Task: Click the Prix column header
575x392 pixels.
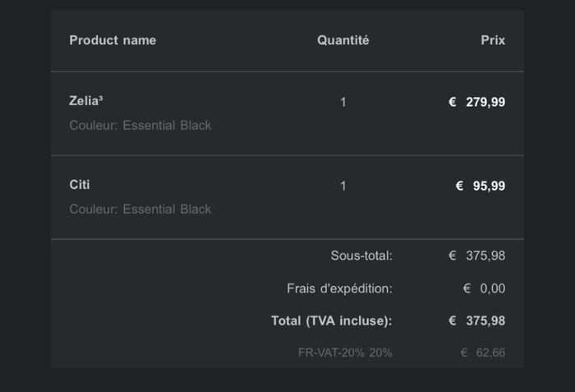Action: 493,40
